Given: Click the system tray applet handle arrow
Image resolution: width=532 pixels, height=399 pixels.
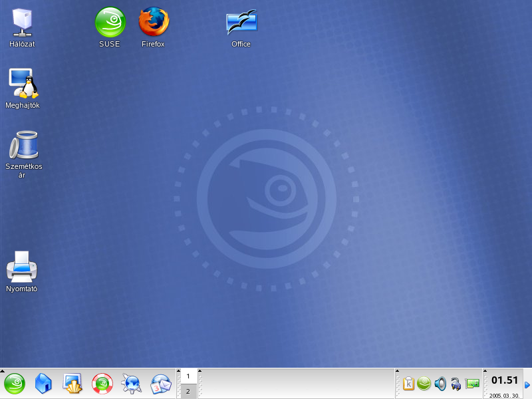Looking at the screenshot, I should (x=397, y=371).
